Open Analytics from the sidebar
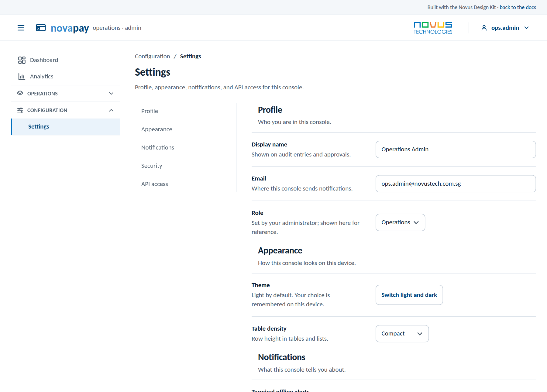547x392 pixels. (x=66, y=77)
